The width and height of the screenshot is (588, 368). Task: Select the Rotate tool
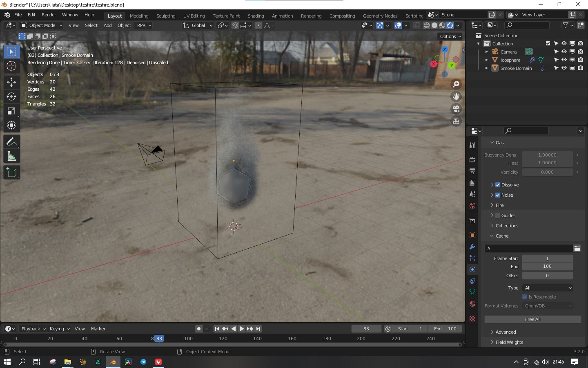[x=11, y=96]
